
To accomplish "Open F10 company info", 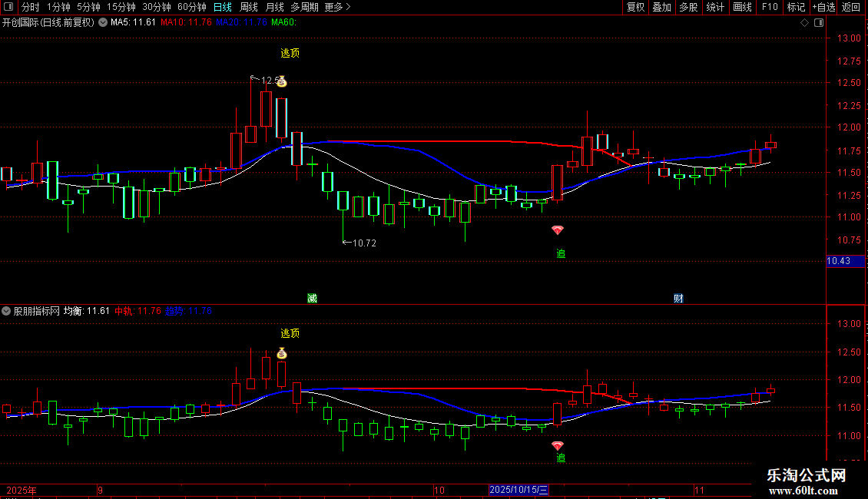I will tap(770, 7).
